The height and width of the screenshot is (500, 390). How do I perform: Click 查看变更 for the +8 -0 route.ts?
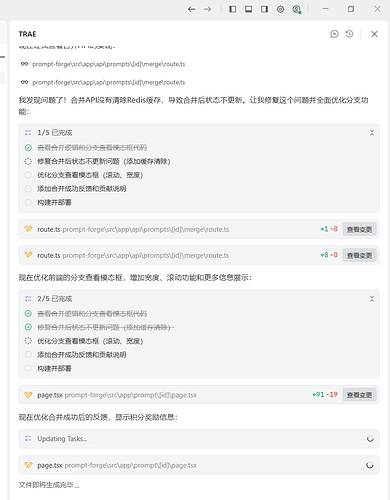(359, 255)
